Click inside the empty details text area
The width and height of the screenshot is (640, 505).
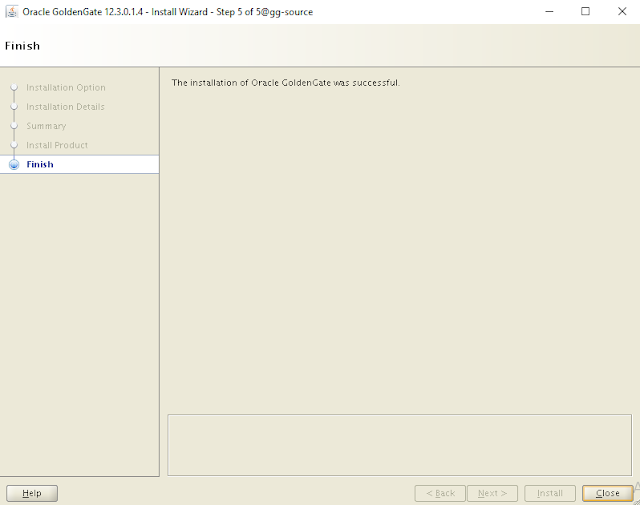point(400,445)
